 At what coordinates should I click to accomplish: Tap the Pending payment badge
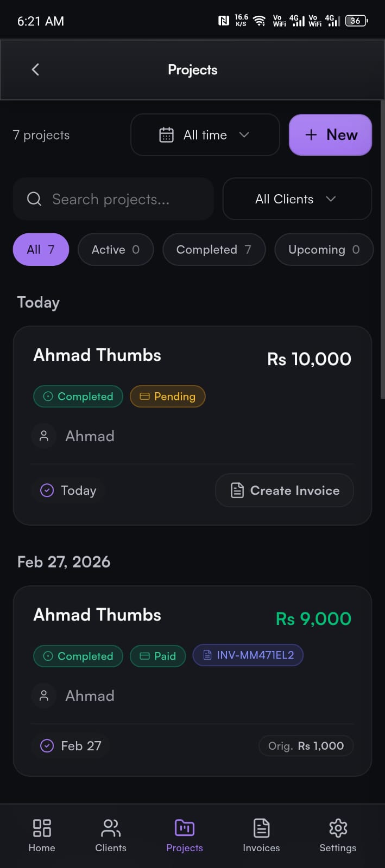coord(168,397)
